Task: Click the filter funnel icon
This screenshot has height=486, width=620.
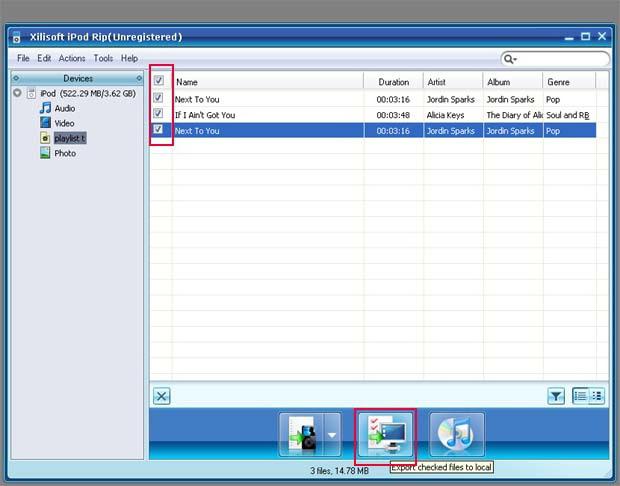Action: coord(556,396)
